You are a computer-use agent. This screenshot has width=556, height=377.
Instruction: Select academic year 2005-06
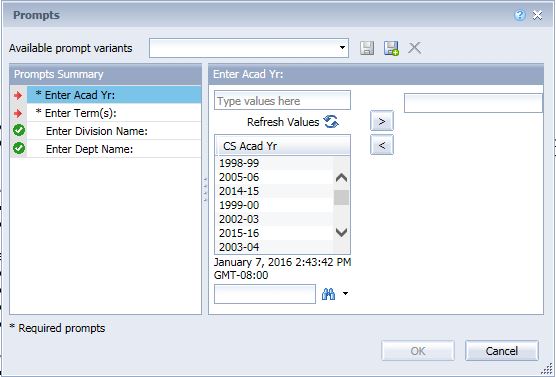[274, 177]
